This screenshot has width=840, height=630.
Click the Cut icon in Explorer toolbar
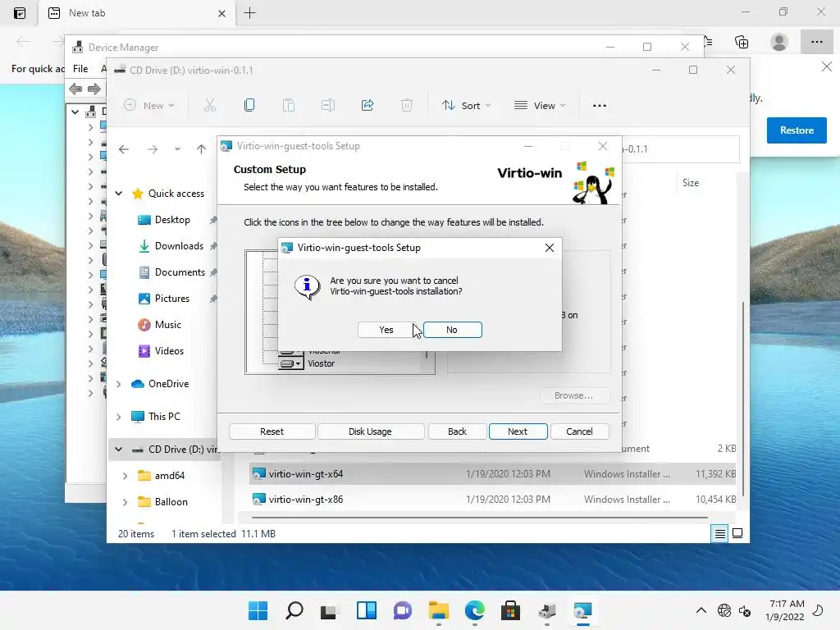pos(210,106)
